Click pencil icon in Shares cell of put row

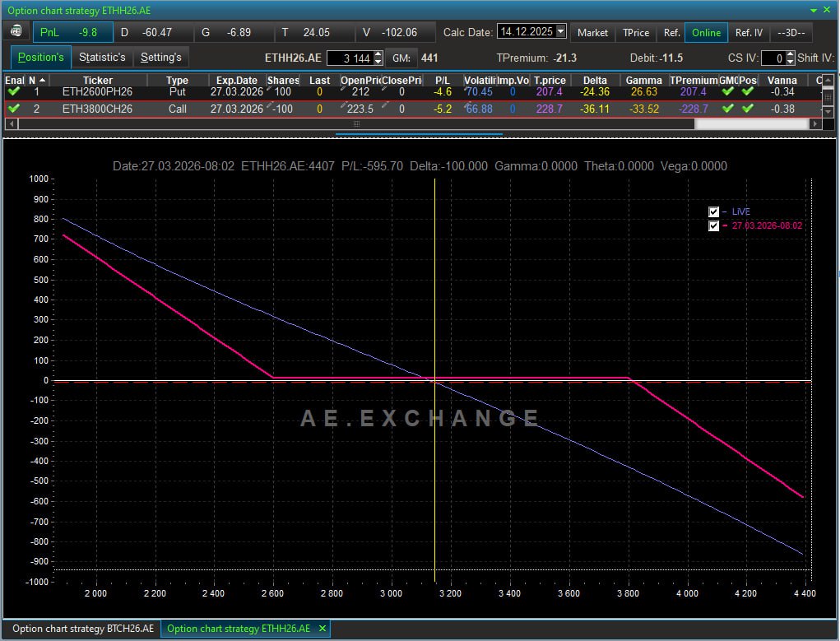pos(270,89)
